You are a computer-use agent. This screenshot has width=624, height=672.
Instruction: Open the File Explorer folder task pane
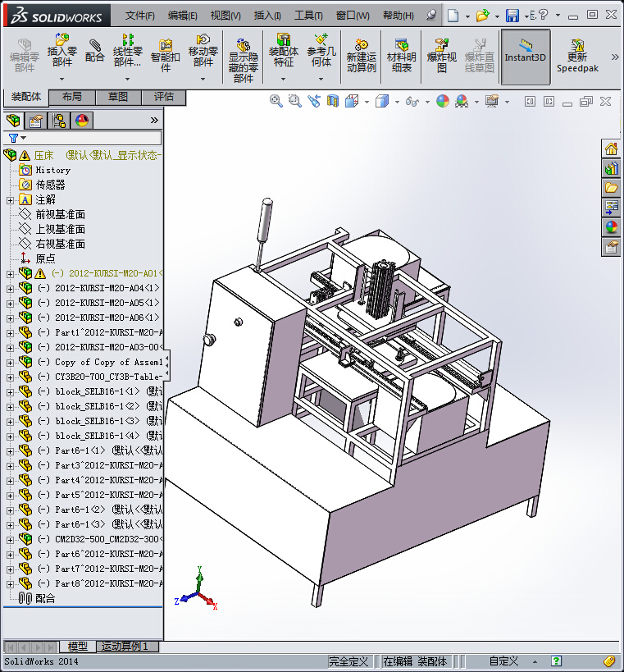tap(611, 188)
